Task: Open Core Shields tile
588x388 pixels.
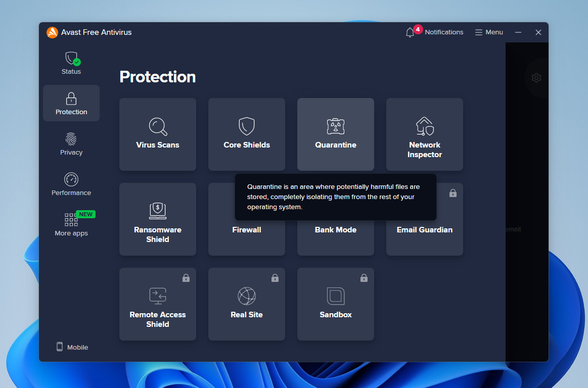Action: [x=247, y=134]
